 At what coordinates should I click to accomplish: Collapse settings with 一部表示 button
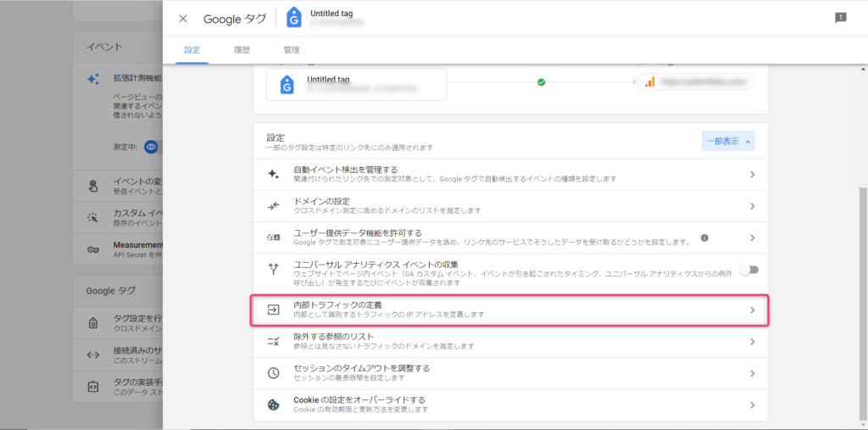tap(728, 142)
